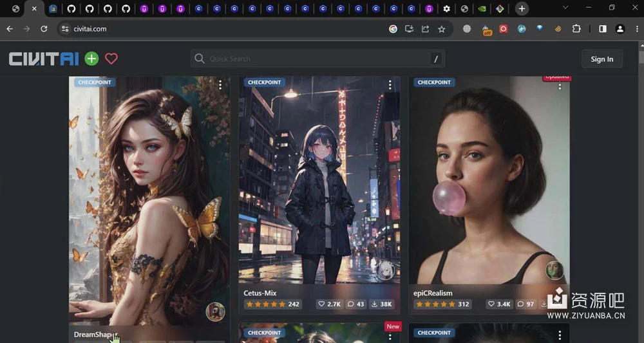Click the Cetus-Mix creator avatar
The image size is (644, 343).
386,270
